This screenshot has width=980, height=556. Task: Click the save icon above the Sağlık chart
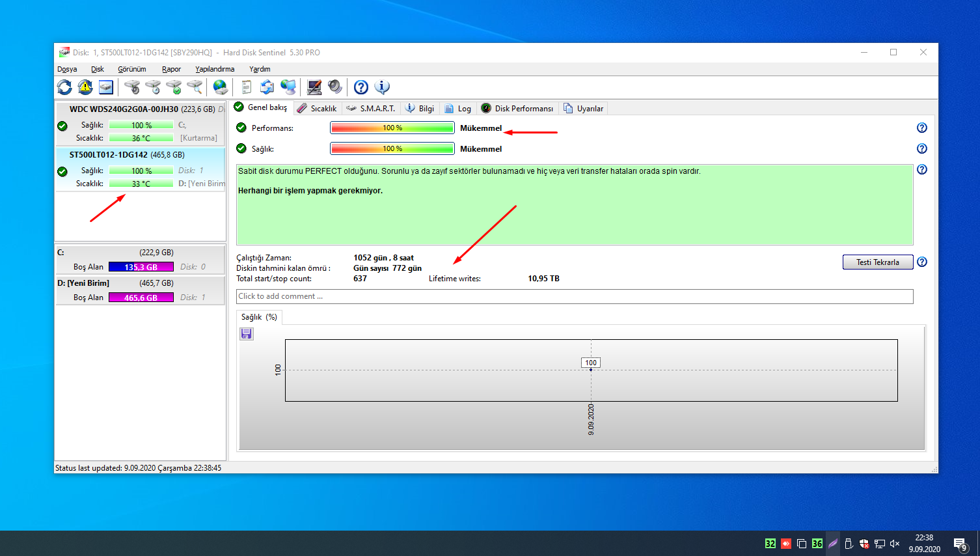click(247, 334)
